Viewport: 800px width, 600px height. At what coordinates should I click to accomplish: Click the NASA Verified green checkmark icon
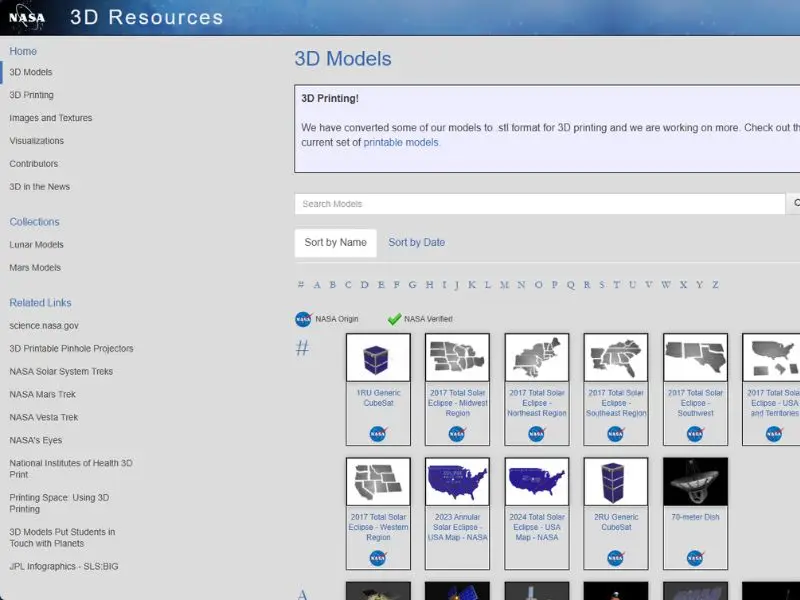coord(394,319)
